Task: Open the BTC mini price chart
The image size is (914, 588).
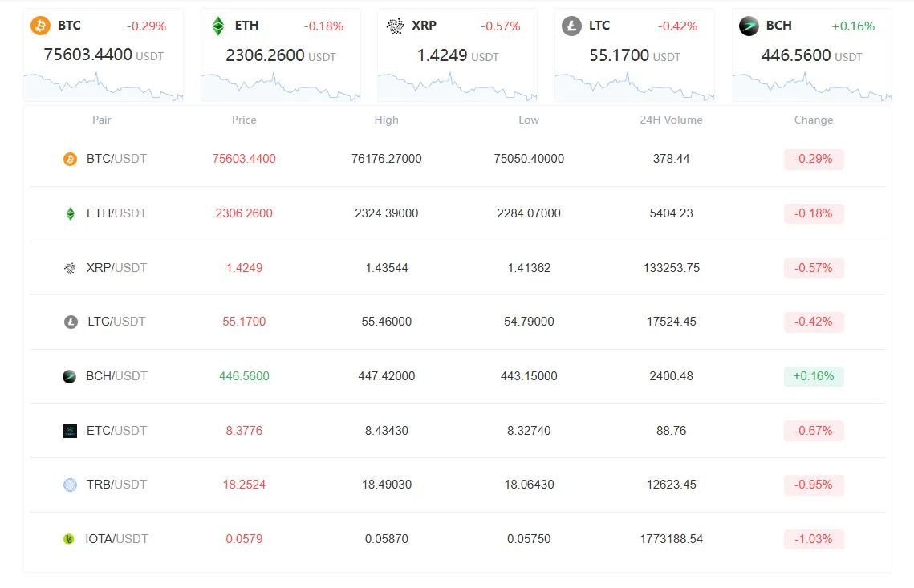Action: 104,87
